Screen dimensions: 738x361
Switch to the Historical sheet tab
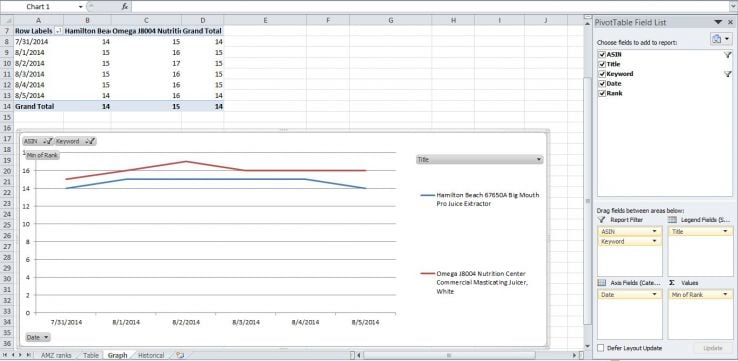pos(151,355)
